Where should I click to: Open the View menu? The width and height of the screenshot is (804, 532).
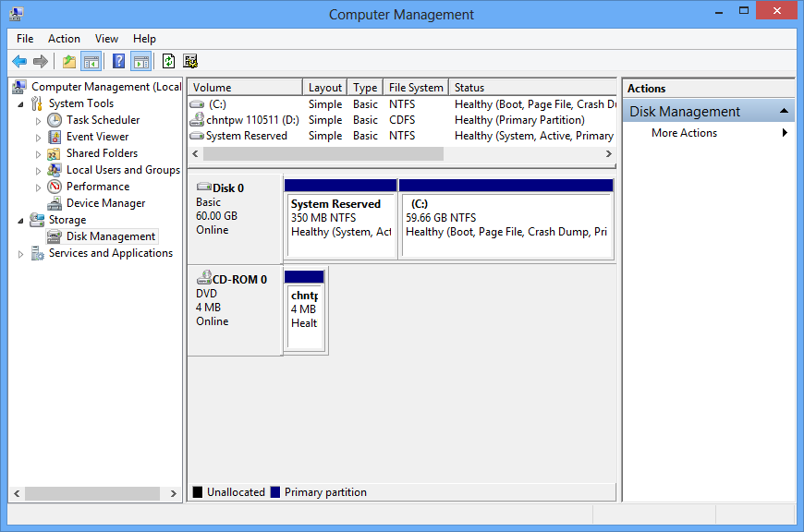click(x=106, y=39)
